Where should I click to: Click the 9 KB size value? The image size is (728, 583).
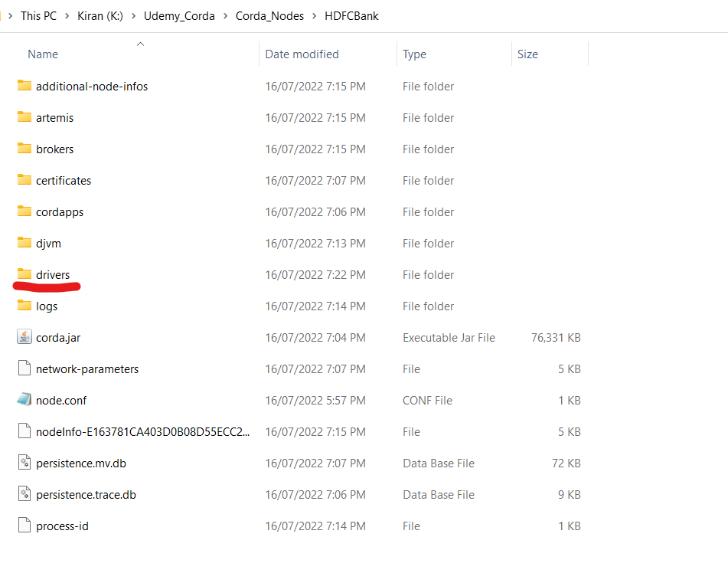[570, 495]
